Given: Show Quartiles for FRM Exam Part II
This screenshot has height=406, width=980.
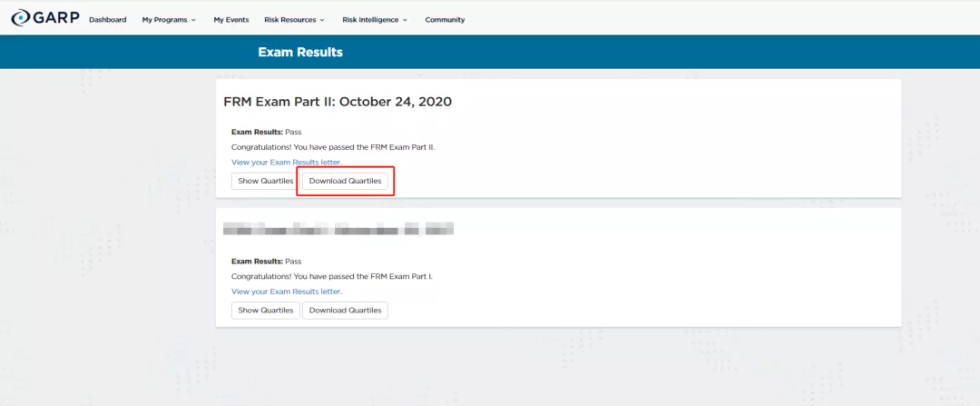Looking at the screenshot, I should [265, 182].
